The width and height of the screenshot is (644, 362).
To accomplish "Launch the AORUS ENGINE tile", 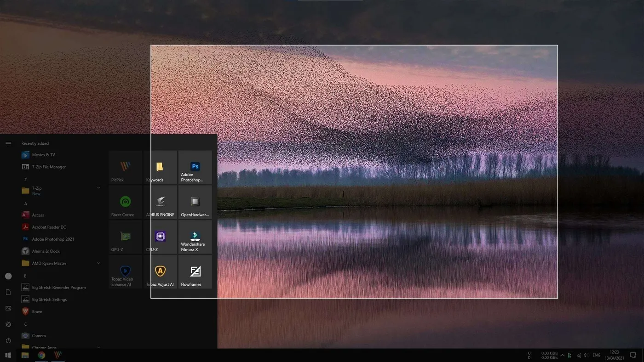I will click(160, 202).
